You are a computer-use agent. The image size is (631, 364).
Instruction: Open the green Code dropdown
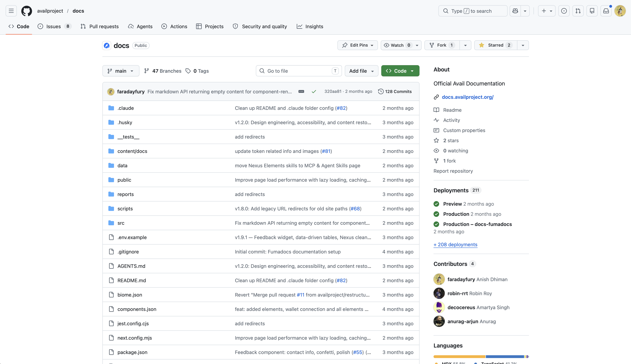click(400, 71)
